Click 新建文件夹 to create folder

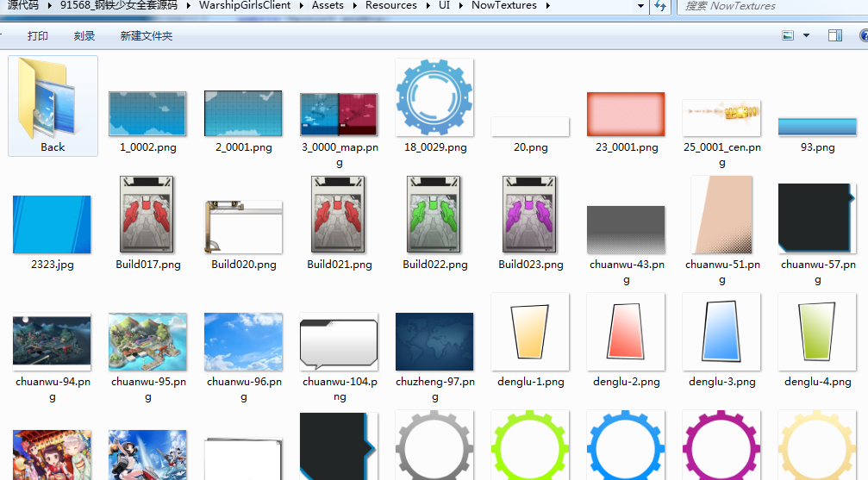(147, 36)
